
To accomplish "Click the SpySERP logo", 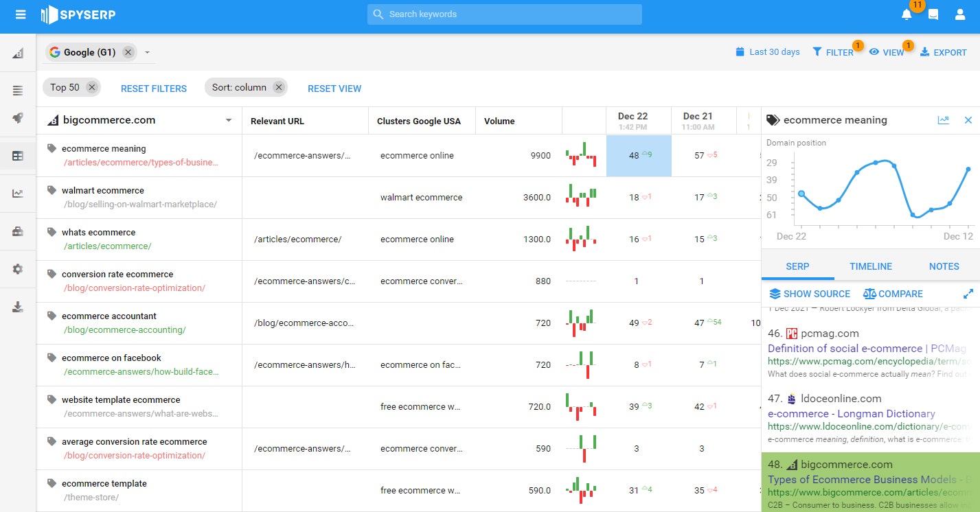I will [x=78, y=14].
